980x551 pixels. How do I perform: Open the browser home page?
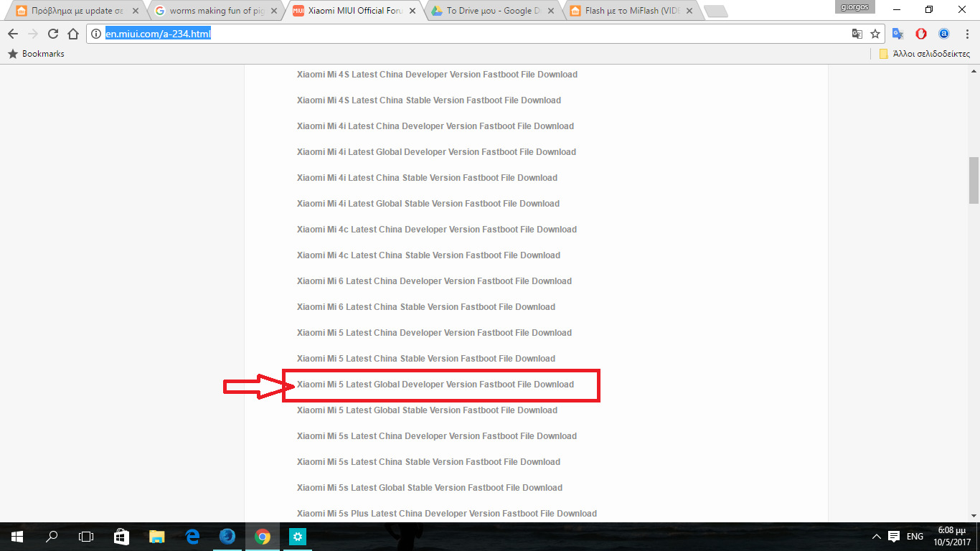[x=73, y=34]
